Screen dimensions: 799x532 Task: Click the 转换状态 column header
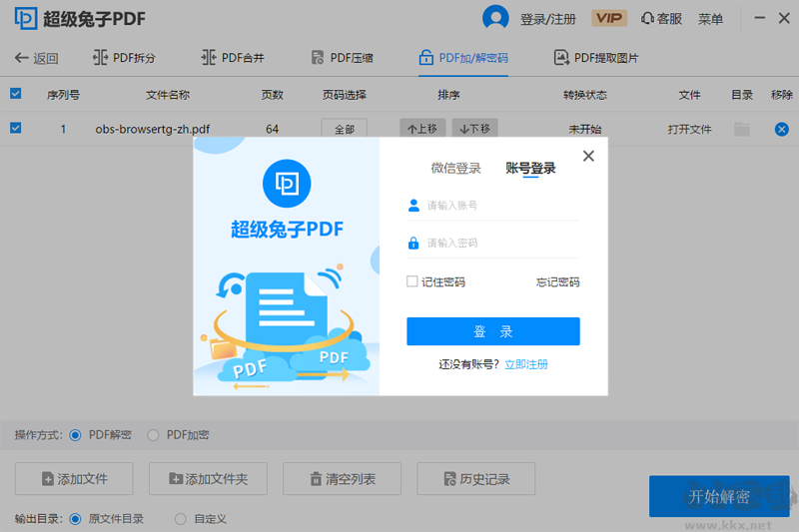(585, 95)
